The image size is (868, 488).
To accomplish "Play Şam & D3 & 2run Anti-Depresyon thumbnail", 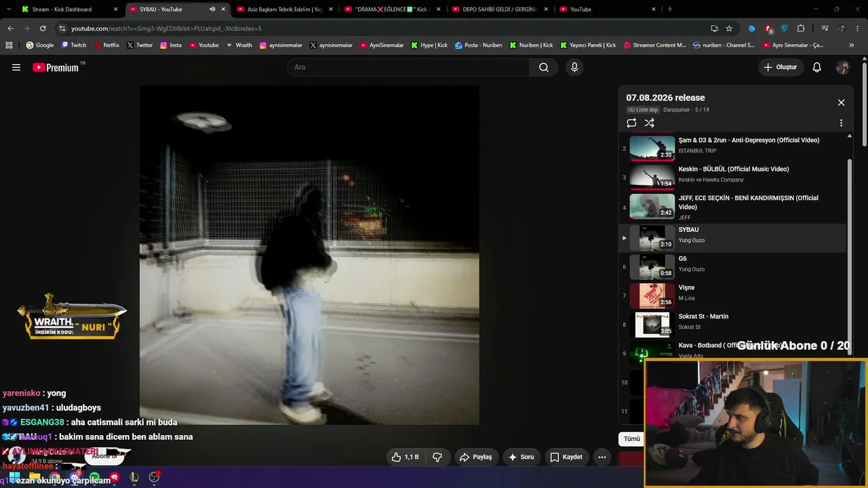I will 652,148.
